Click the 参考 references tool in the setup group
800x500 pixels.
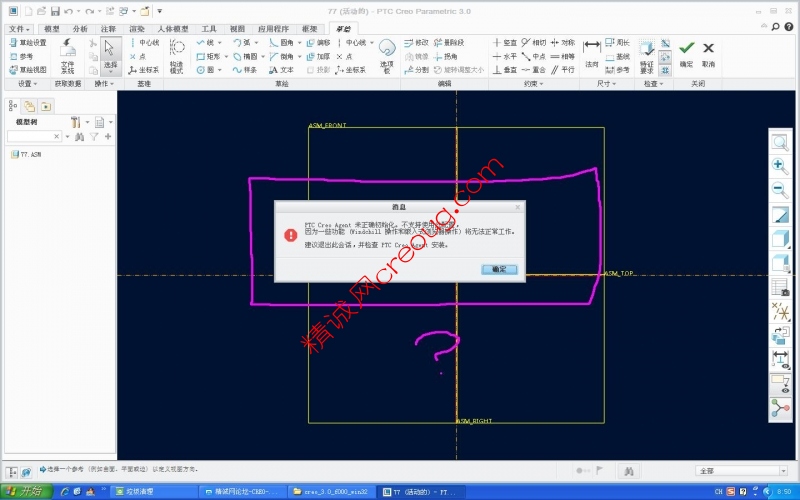pyautogui.click(x=21, y=56)
